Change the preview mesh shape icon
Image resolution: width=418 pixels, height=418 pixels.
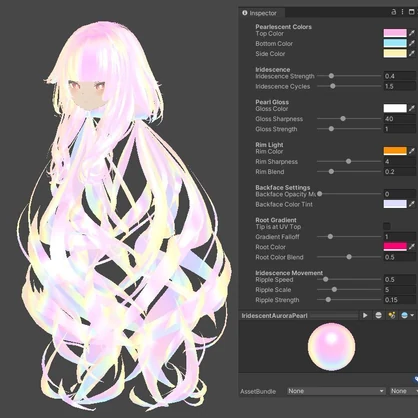coord(378,315)
